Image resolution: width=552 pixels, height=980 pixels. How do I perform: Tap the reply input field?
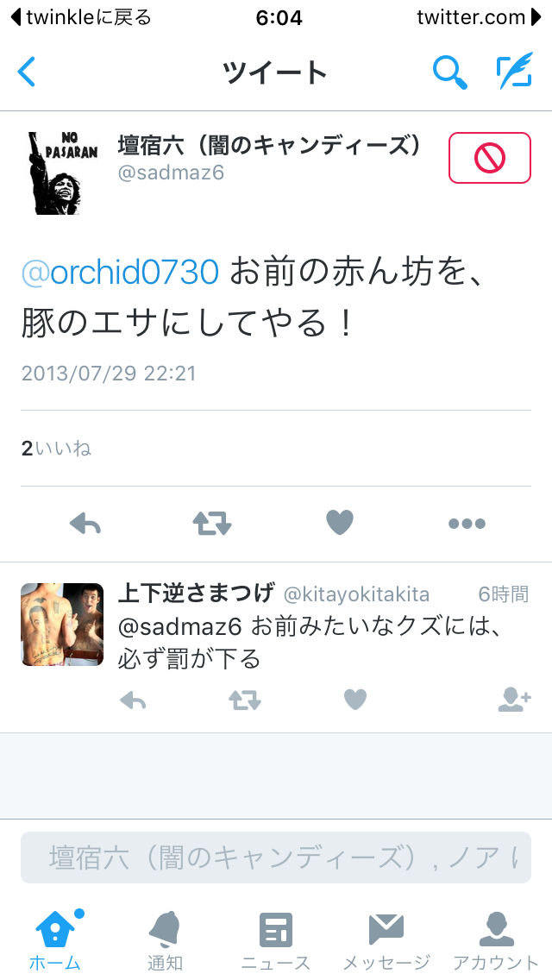[276, 857]
